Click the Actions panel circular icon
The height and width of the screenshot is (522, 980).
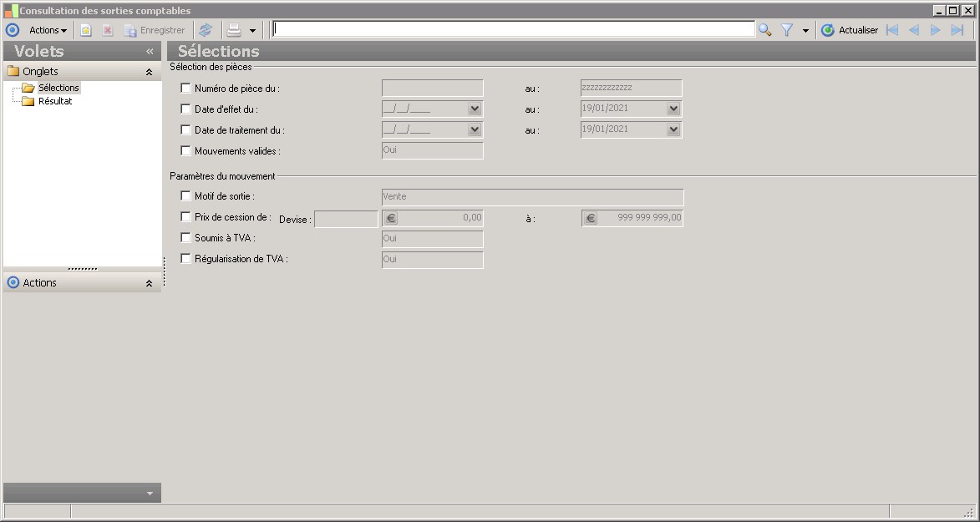point(13,282)
